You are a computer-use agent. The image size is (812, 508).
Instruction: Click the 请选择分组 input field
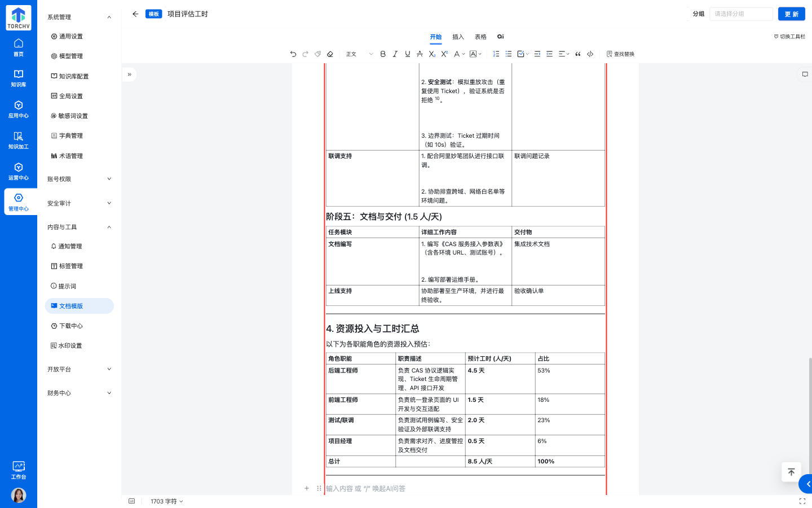740,14
